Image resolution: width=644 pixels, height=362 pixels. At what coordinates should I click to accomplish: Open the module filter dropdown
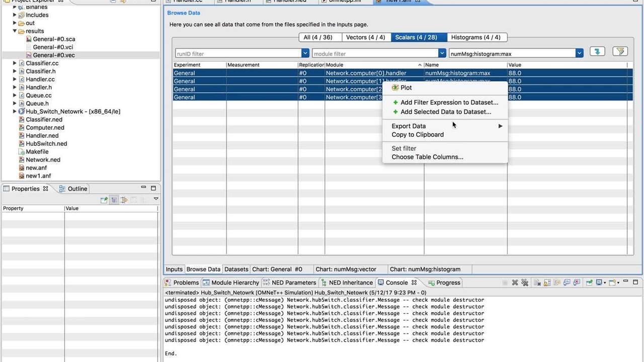pos(442,53)
